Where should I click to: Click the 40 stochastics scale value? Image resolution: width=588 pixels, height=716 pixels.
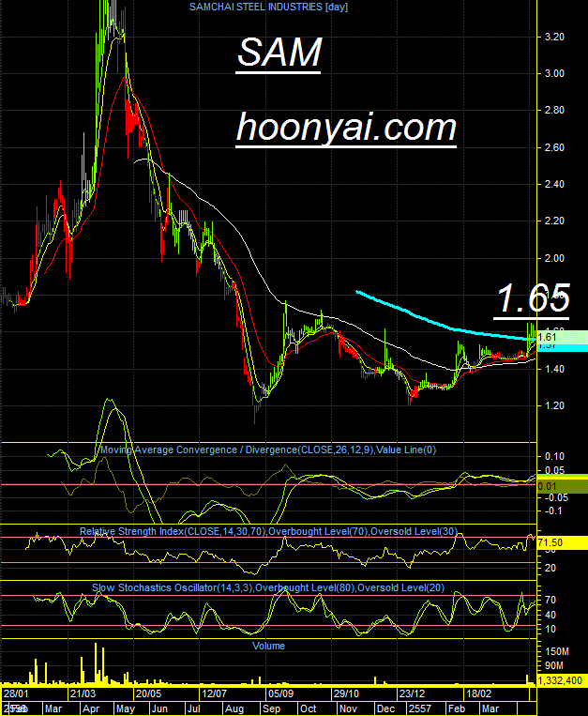click(x=550, y=615)
